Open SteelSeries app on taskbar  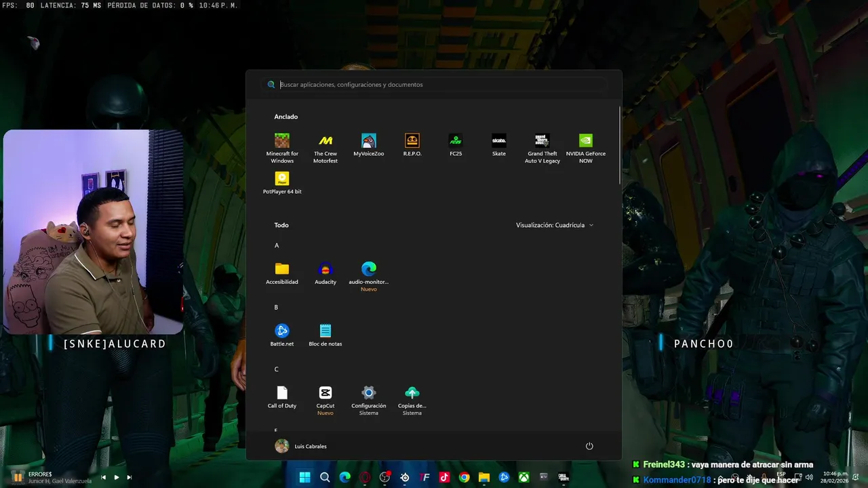pos(405,477)
